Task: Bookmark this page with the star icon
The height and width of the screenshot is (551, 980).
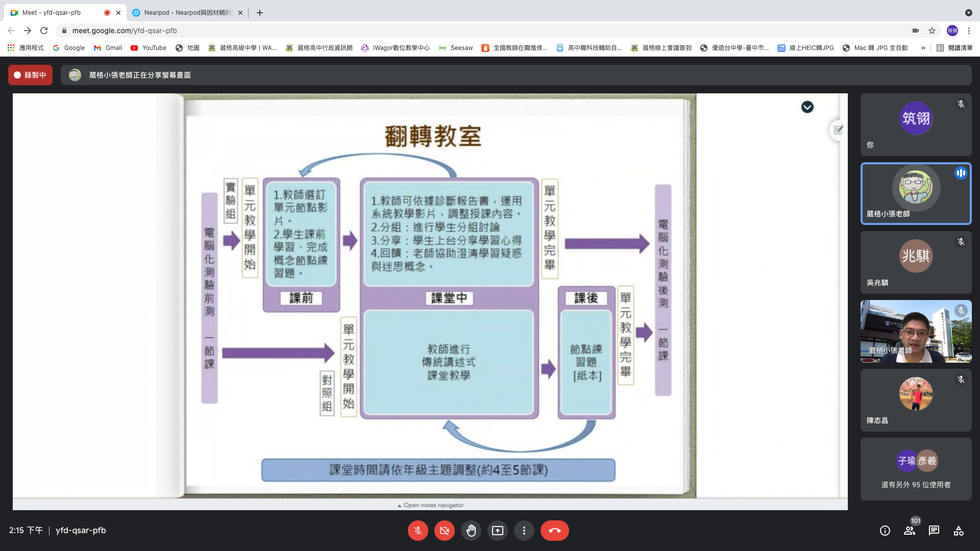Action: click(x=932, y=31)
